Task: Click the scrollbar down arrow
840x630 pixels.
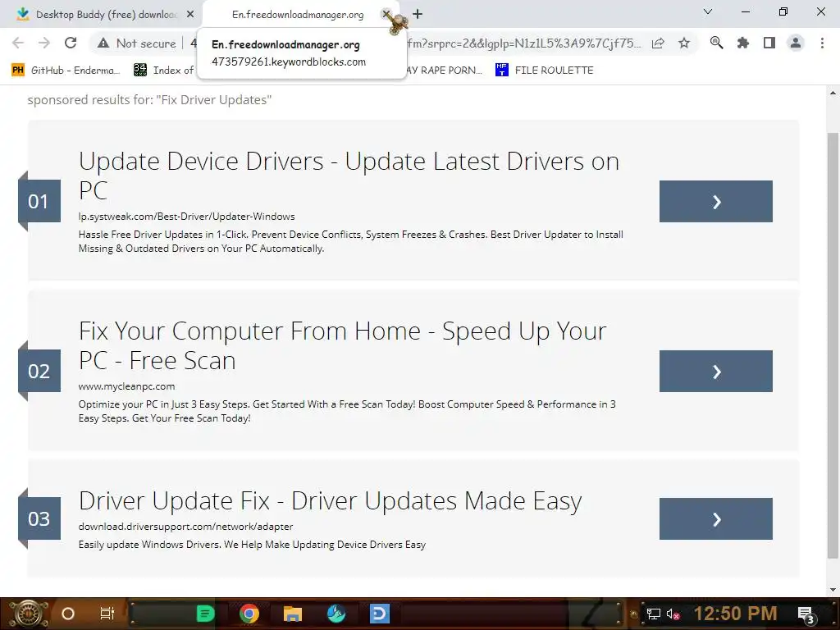Action: pyautogui.click(x=833, y=590)
